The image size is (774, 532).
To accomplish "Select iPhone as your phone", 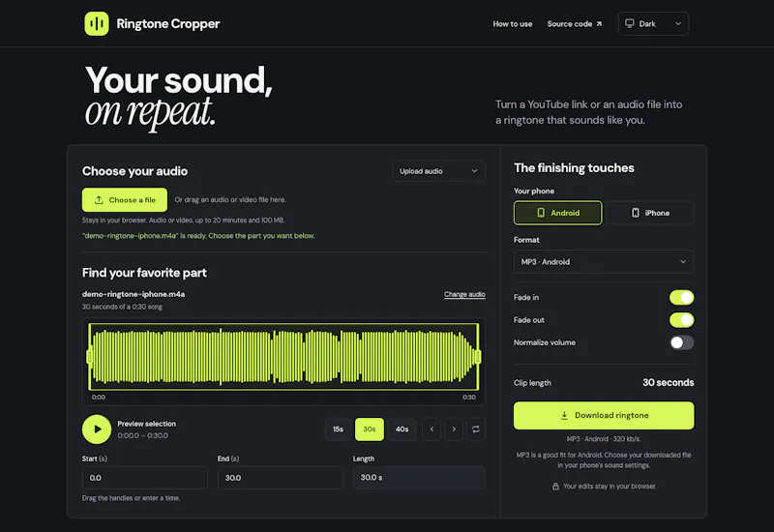I will (650, 213).
